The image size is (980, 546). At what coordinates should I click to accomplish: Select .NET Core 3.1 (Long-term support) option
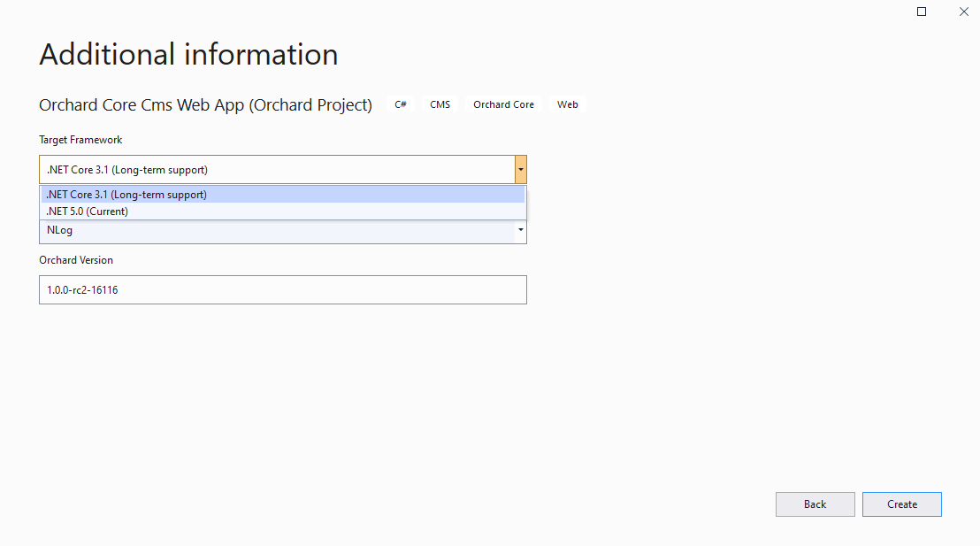pyautogui.click(x=282, y=195)
